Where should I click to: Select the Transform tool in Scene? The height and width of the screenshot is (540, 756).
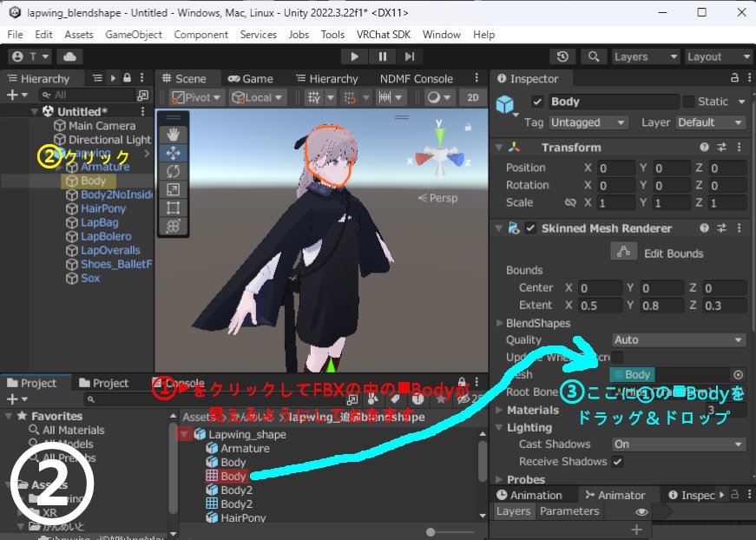173,226
